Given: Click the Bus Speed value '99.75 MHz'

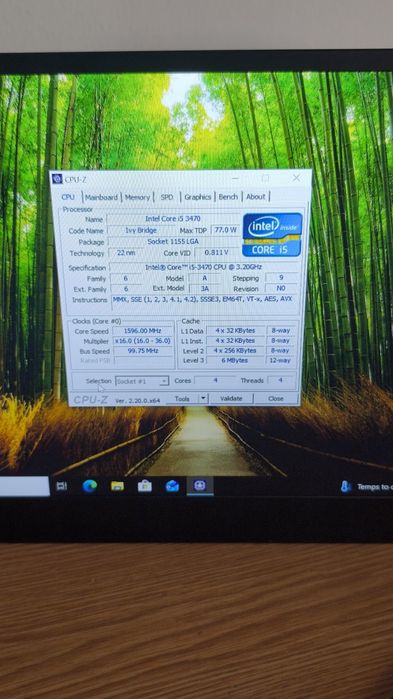Looking at the screenshot, I should (143, 351).
